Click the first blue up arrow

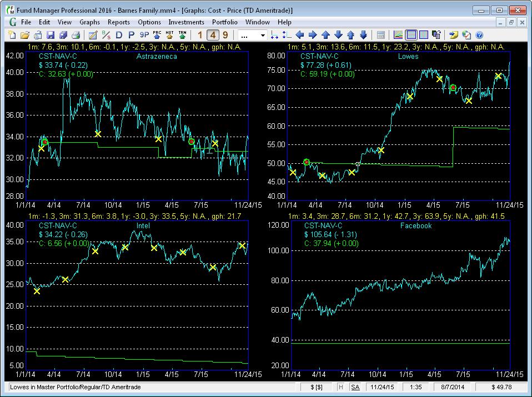(325, 35)
